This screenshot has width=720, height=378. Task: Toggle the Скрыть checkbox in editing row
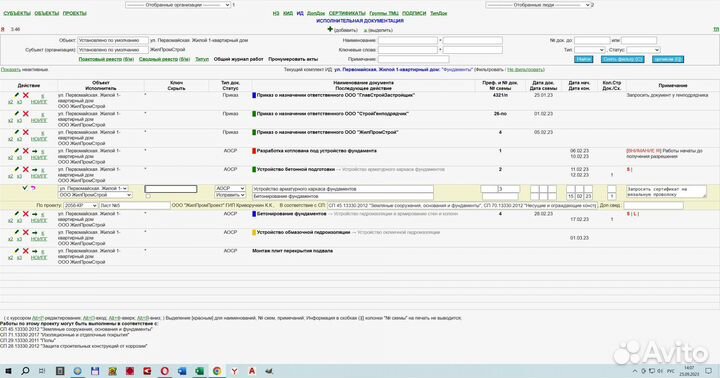tap(148, 196)
